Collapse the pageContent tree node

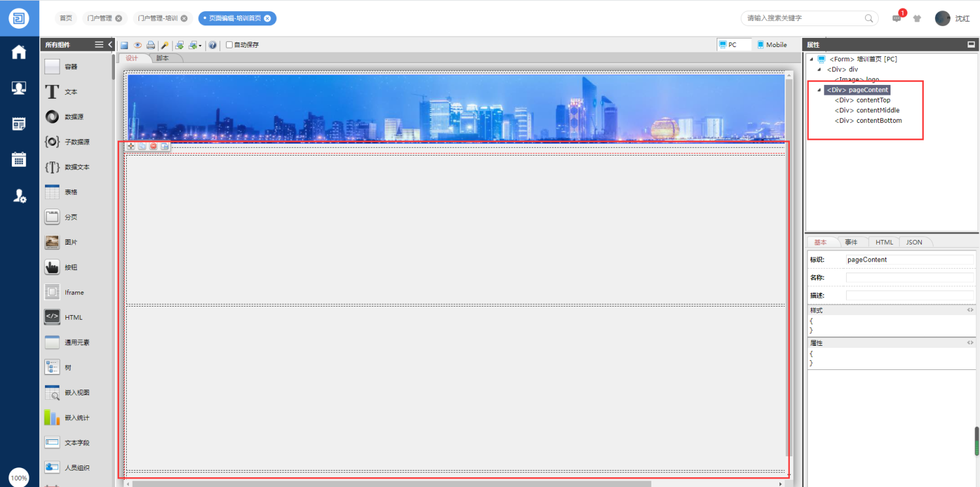tap(818, 90)
